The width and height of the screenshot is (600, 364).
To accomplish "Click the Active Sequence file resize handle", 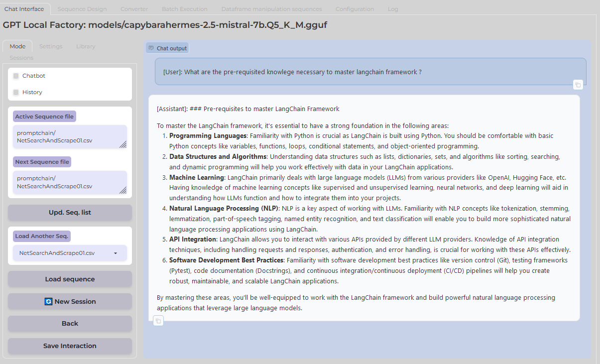I will tap(122, 144).
